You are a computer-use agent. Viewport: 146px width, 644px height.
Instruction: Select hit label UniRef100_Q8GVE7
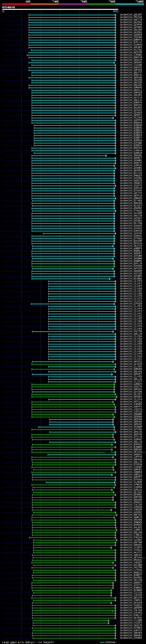point(131,374)
